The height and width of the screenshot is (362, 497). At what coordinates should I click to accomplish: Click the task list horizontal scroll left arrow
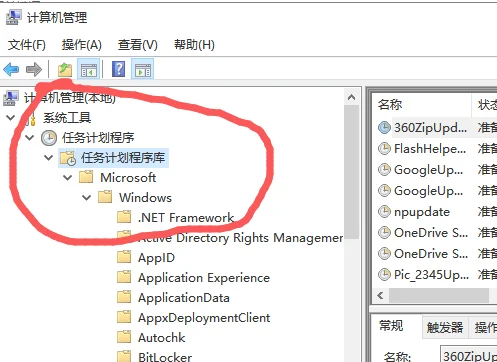380,295
